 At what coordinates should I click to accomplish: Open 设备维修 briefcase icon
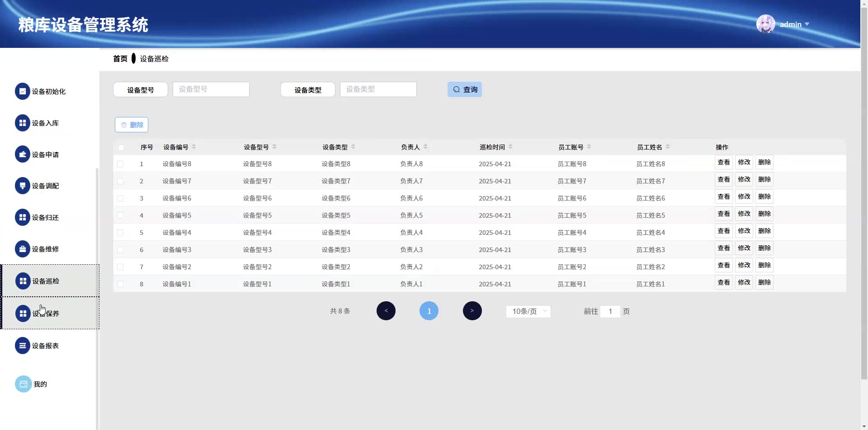click(x=22, y=249)
